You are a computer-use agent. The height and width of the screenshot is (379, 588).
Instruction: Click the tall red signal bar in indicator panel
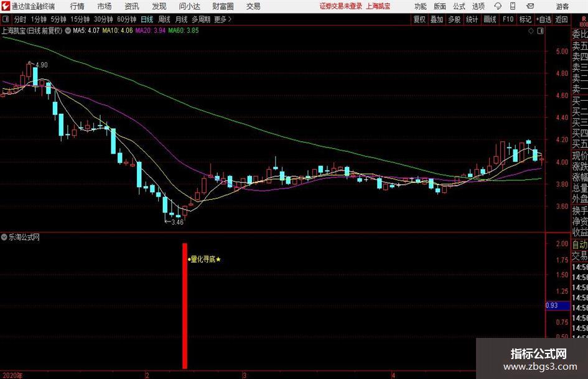[x=185, y=306]
